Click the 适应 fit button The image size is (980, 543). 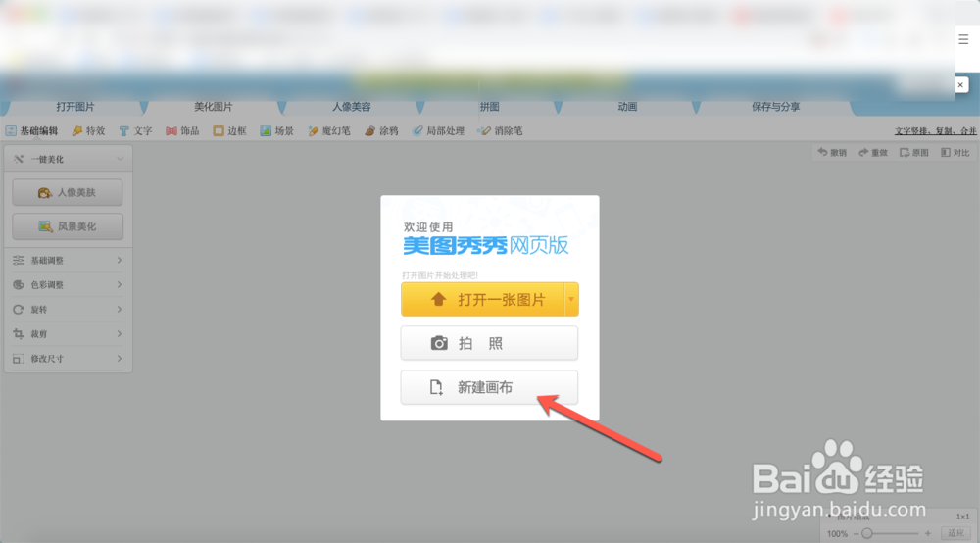955,533
